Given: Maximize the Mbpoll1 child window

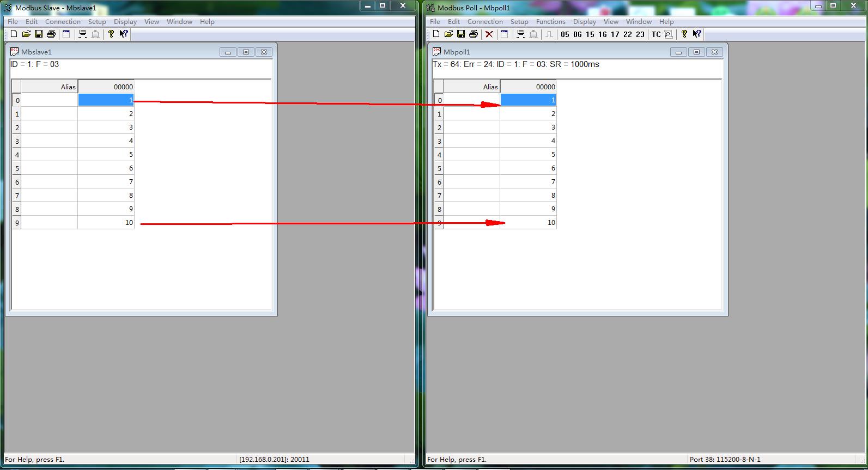Looking at the screenshot, I should pos(696,52).
